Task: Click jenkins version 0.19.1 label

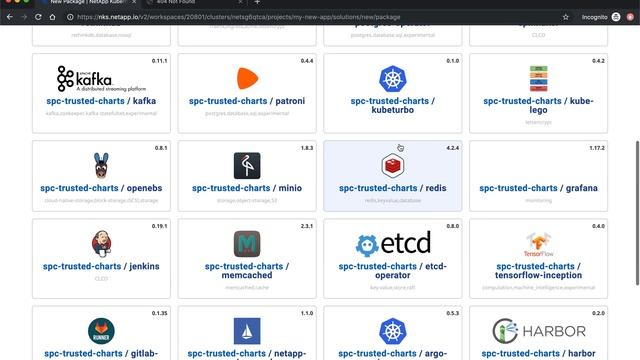Action: click(159, 226)
